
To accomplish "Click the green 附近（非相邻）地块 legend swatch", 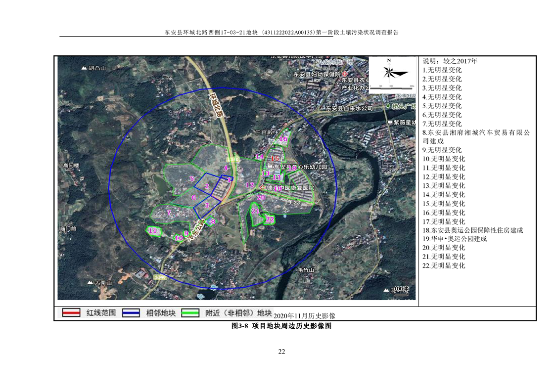I will coord(191,313).
